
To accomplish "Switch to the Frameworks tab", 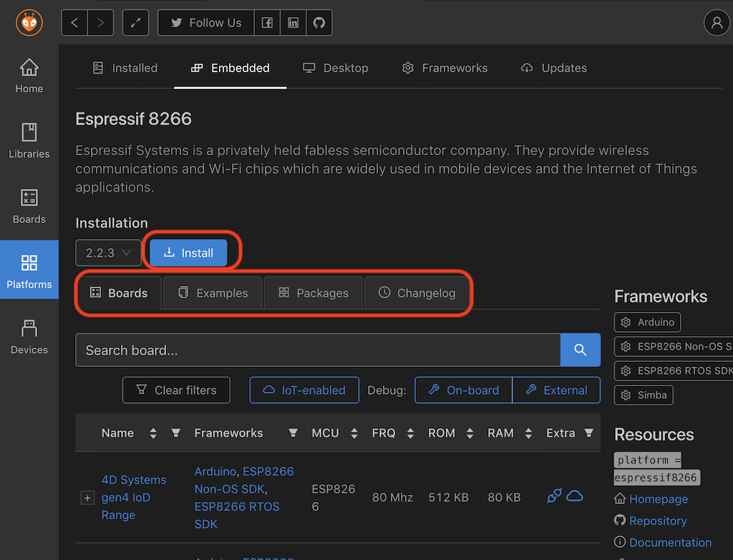I will click(x=445, y=68).
